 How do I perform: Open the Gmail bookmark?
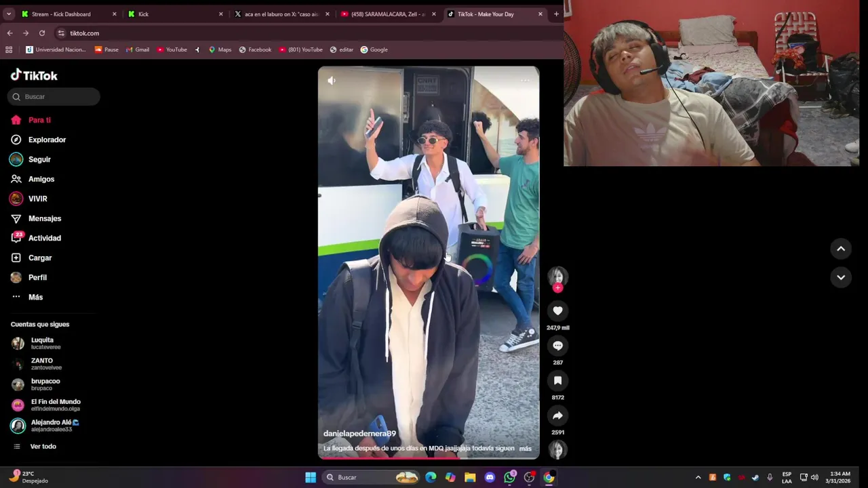coord(138,49)
